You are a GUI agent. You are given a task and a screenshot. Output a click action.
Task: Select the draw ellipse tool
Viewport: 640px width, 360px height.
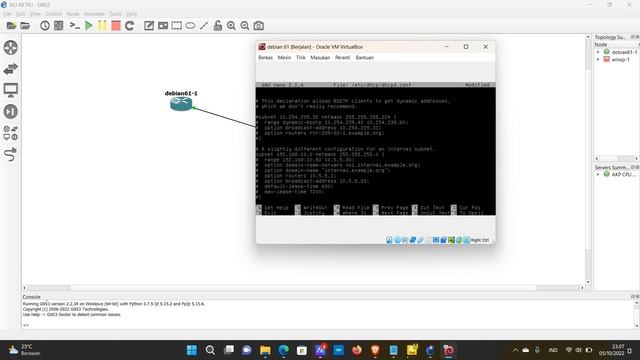[x=190, y=26]
